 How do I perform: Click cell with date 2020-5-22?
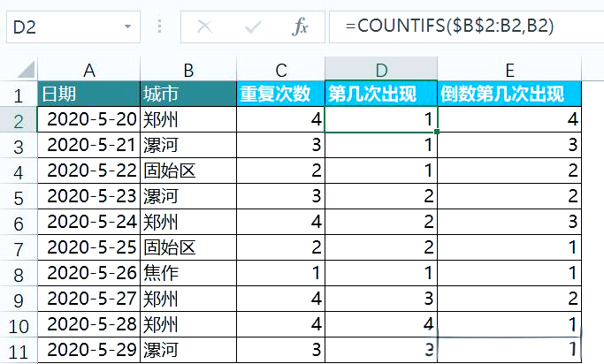(89, 171)
